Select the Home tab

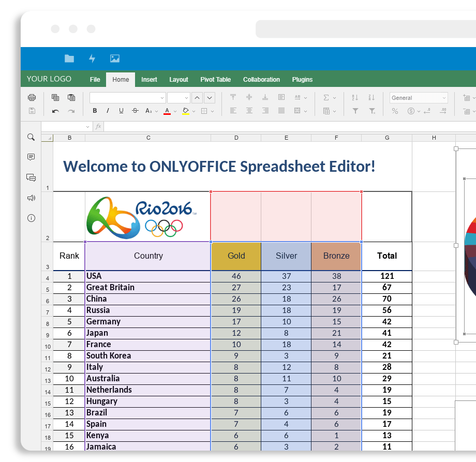coord(121,80)
